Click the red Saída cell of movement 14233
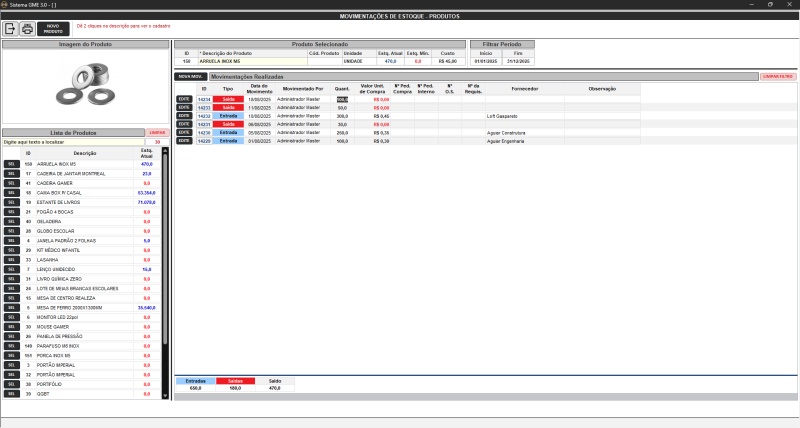This screenshot has height=428, width=800. [227, 108]
